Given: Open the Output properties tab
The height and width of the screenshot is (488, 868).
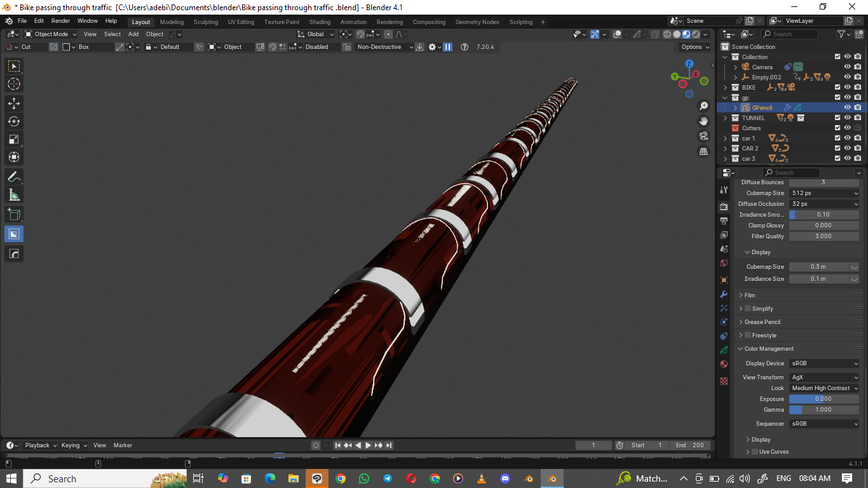Looking at the screenshot, I should [724, 221].
